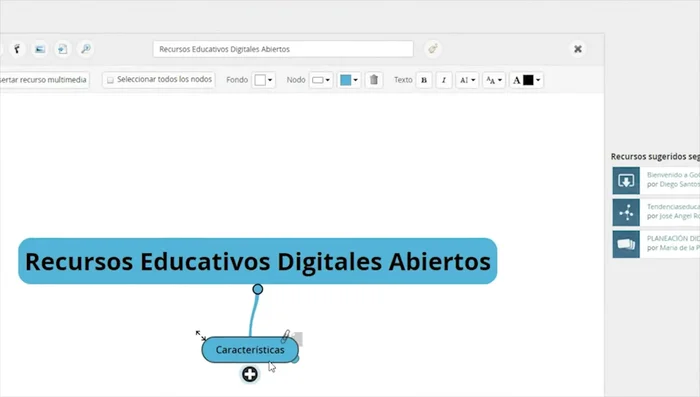Open the text alignment dropdown
This screenshot has width=700, height=397.
tap(467, 80)
